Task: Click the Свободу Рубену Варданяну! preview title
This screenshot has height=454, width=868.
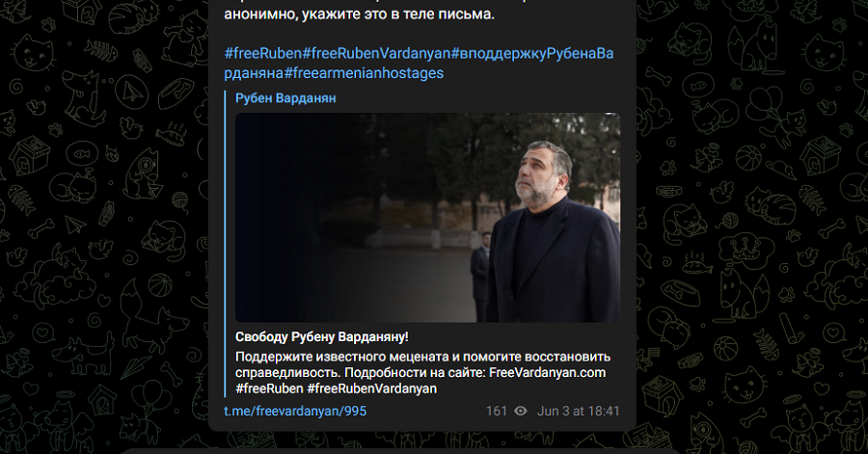Action: [321, 336]
